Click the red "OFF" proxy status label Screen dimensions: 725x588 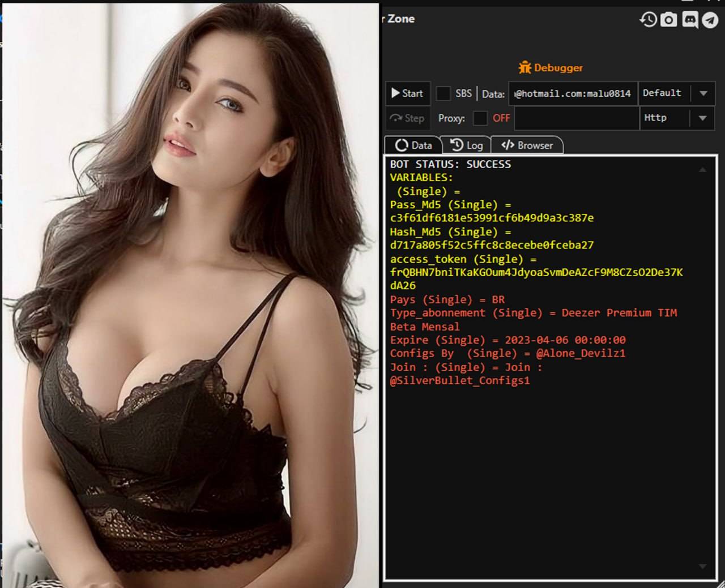(x=501, y=118)
